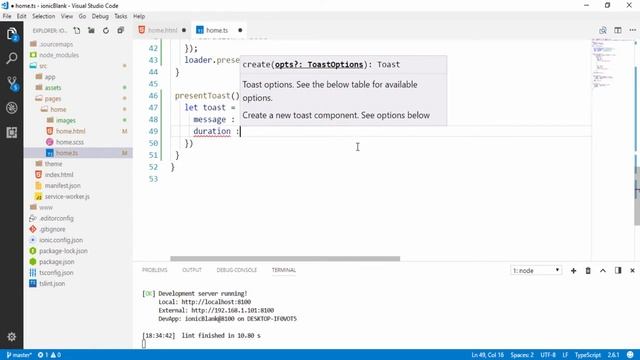Open home.html in the Explorer tree
This screenshot has width=640, height=360.
[71, 131]
